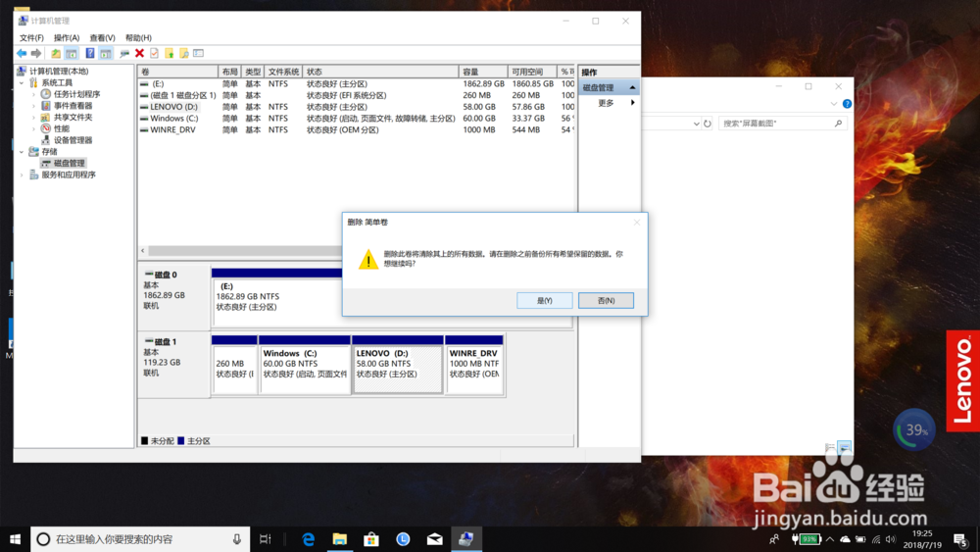Cancel deletion with the 否(N) button
The height and width of the screenshot is (552, 980).
pos(606,301)
